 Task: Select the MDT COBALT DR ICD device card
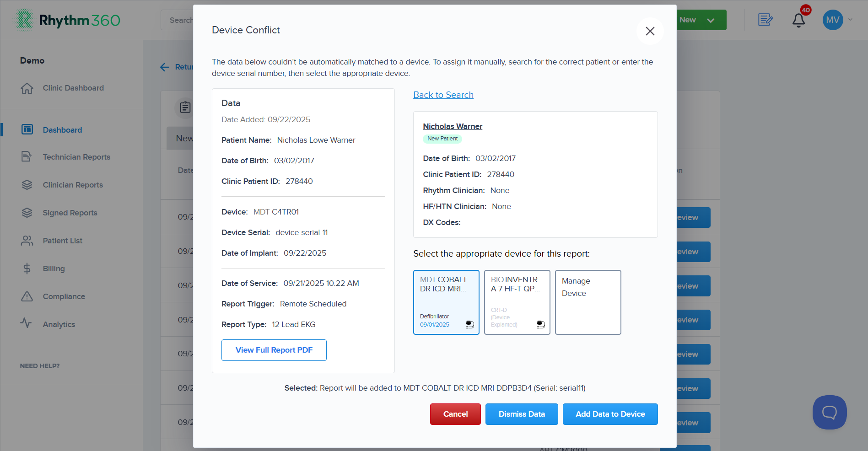[446, 302]
